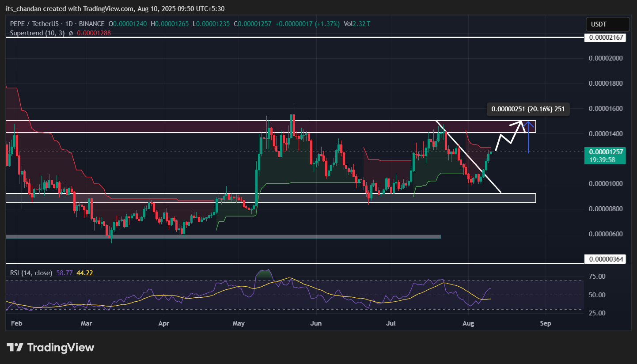
Task: Click the Sep label on time axis
Action: (x=545, y=323)
